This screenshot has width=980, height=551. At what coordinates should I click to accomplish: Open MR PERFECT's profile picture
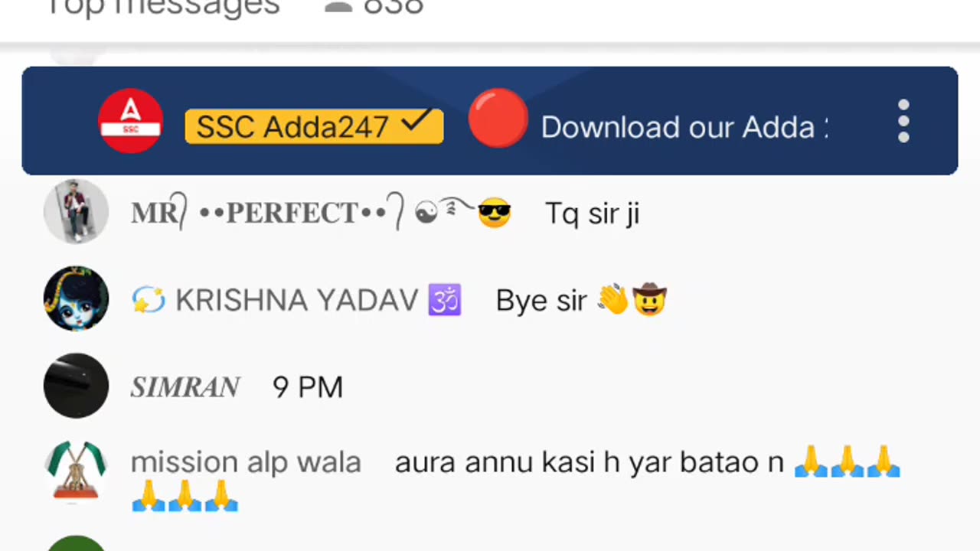[x=76, y=212]
